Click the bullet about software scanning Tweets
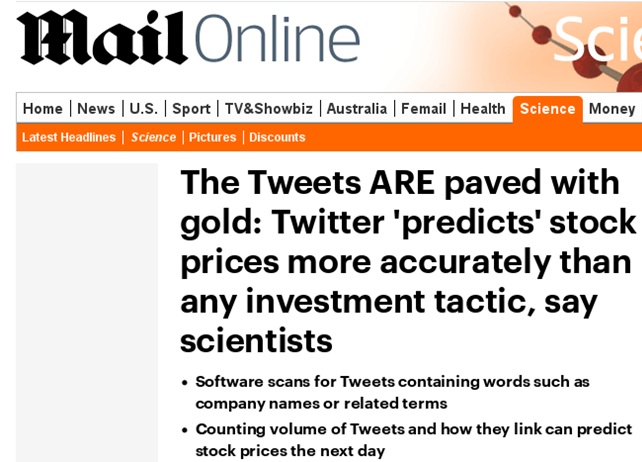This screenshot has height=462, width=642. pyautogui.click(x=392, y=392)
